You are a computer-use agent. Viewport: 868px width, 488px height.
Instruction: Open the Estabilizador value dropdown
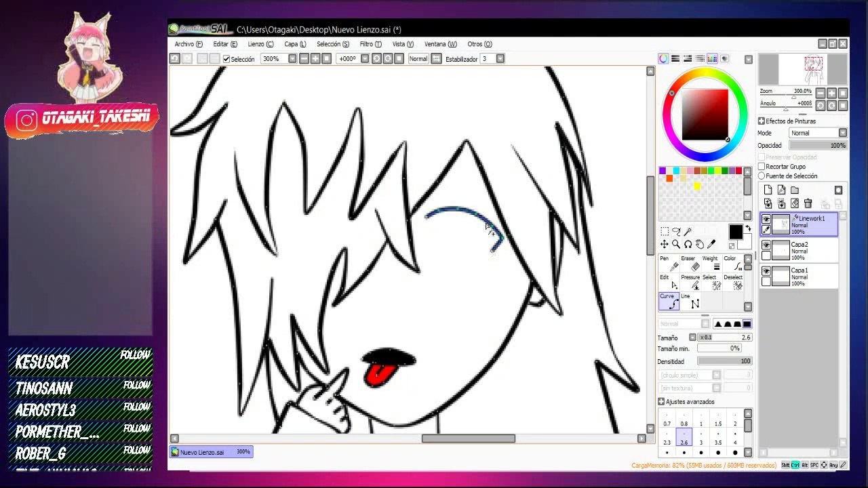(x=500, y=59)
